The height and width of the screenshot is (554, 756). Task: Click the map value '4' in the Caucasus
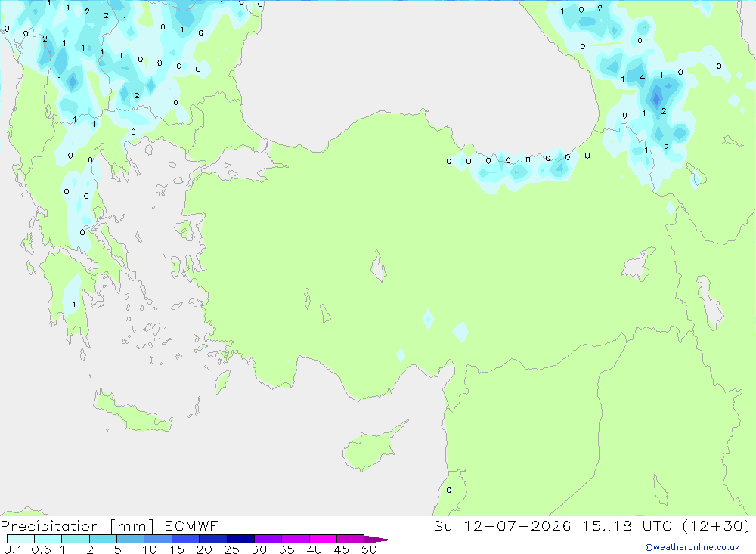pos(642,77)
